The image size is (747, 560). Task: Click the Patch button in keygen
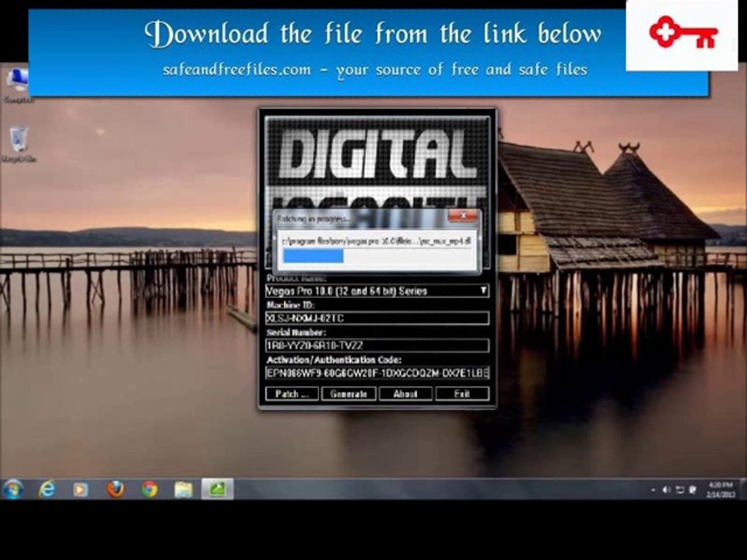pyautogui.click(x=292, y=394)
